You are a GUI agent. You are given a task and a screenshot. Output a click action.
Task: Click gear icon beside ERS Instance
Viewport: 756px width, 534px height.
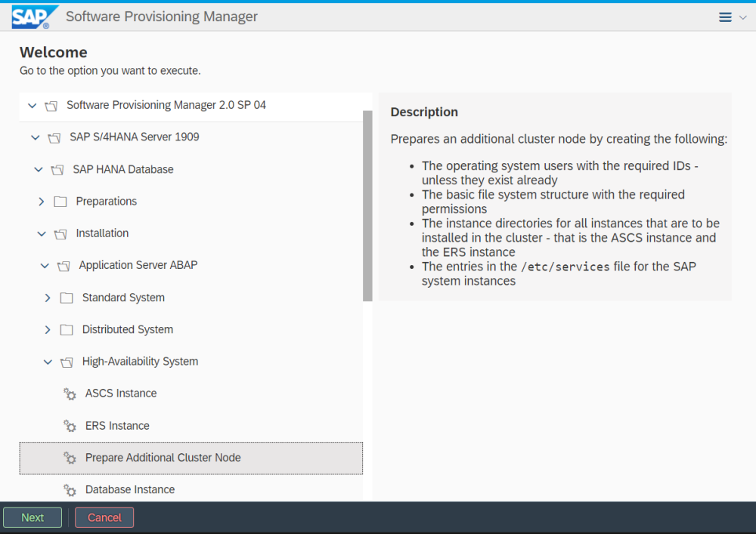(70, 426)
